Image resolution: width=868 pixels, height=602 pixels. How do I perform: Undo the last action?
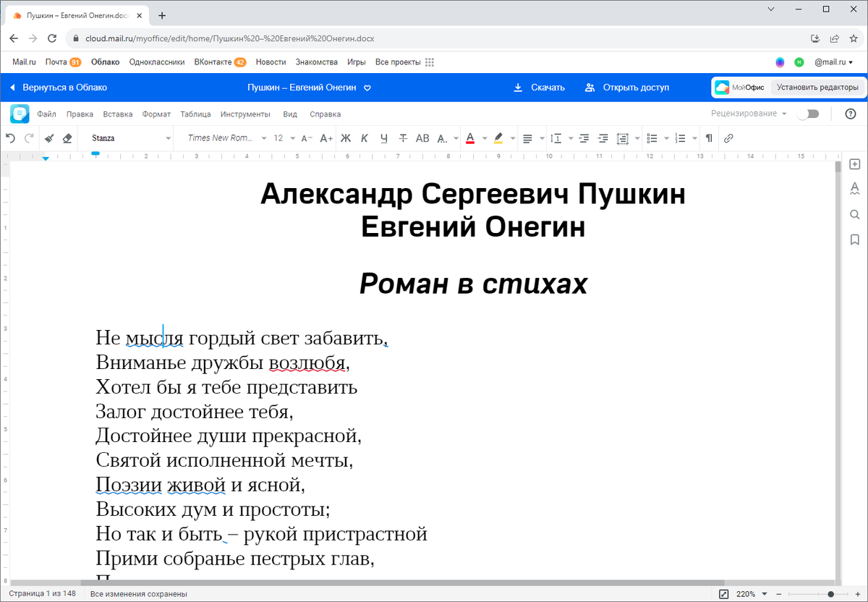(x=11, y=137)
